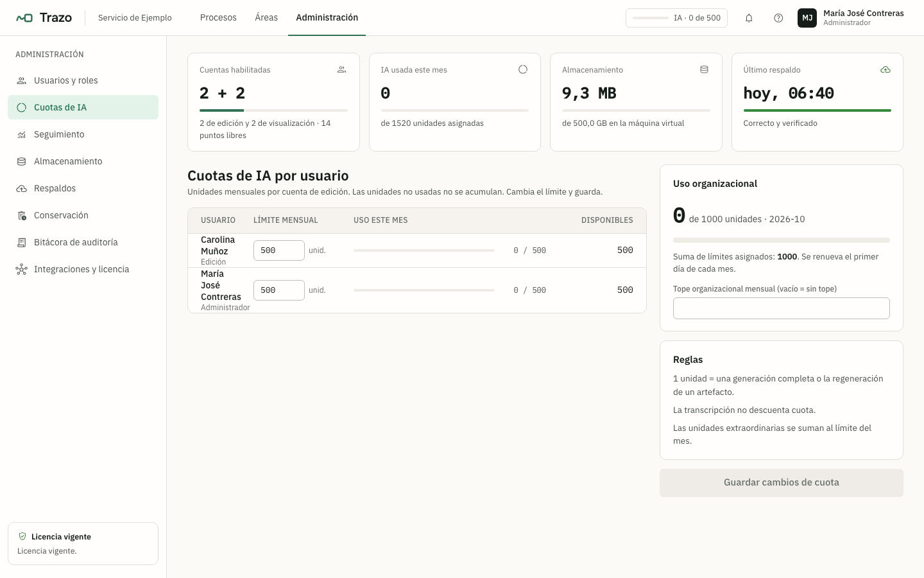Open the notifications bell
Viewport: 924px width, 578px height.
749,18
